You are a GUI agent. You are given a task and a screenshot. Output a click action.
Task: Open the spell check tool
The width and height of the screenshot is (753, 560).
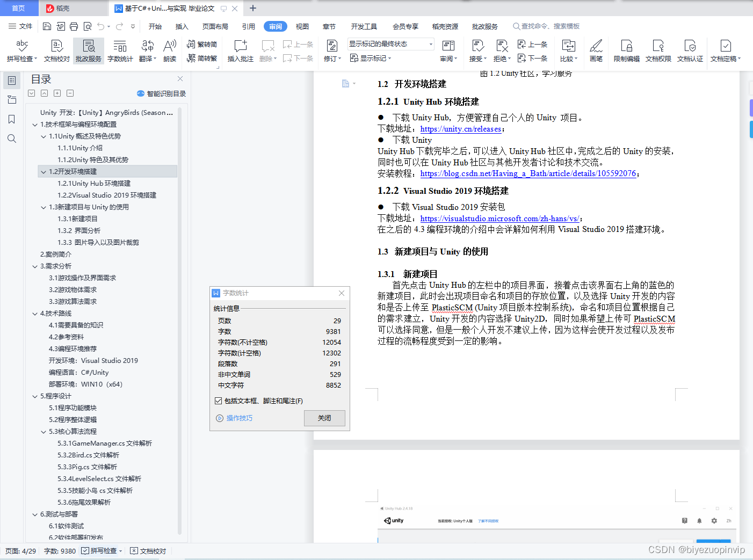tap(21, 50)
